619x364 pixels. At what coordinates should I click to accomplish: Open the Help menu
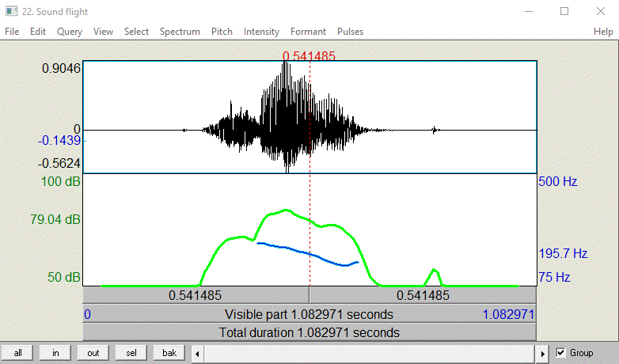pyautogui.click(x=603, y=32)
